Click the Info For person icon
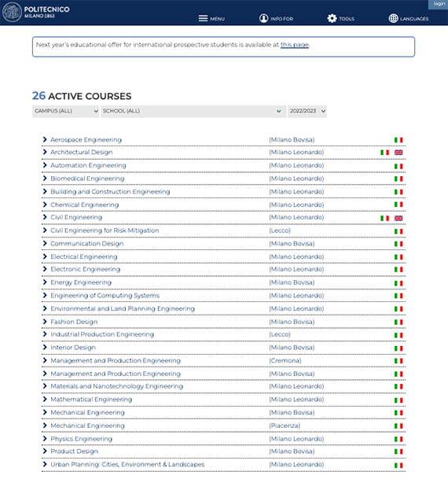 click(263, 18)
